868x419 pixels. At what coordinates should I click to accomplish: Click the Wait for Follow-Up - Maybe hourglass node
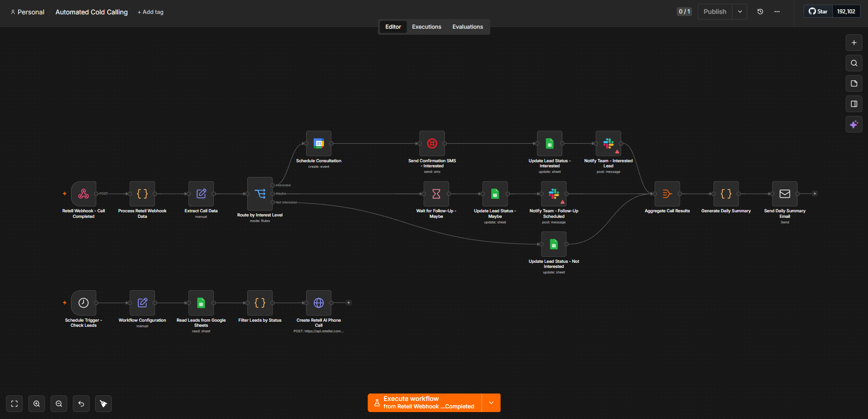point(436,194)
